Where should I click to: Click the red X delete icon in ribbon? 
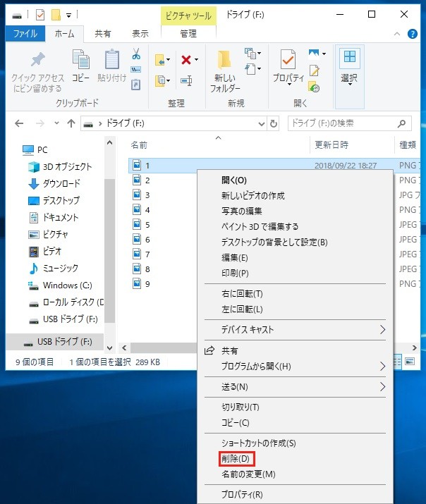[x=185, y=60]
